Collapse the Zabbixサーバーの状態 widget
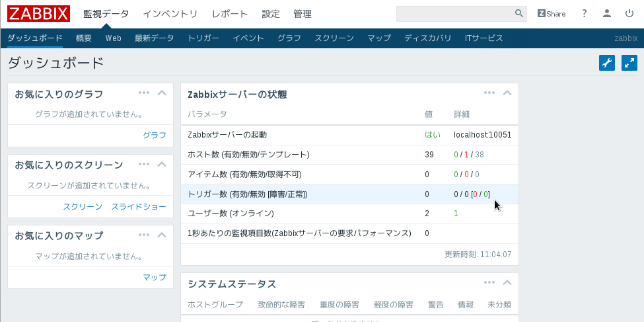This screenshot has width=644, height=322. pos(507,93)
